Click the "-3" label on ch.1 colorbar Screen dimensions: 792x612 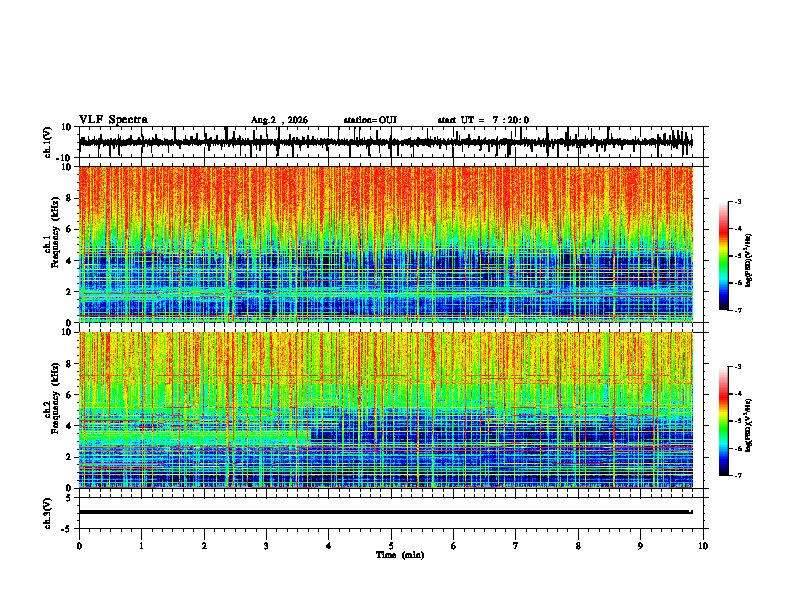[737, 201]
